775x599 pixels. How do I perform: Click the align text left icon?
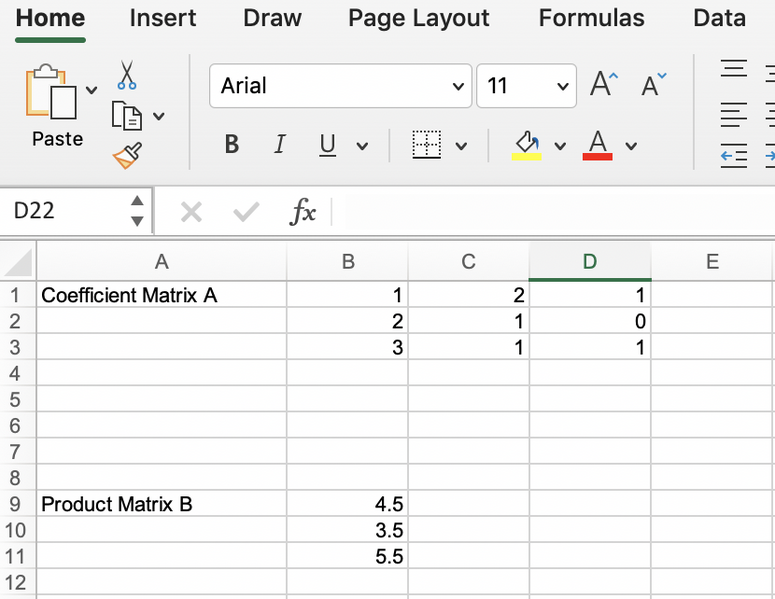pyautogui.click(x=733, y=115)
